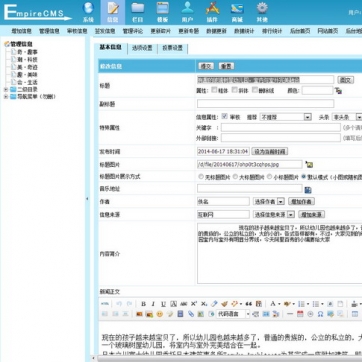Screen dimensions: 362x362
Task: Toggle the 粗体 bold title checkbox
Action: tap(214, 90)
